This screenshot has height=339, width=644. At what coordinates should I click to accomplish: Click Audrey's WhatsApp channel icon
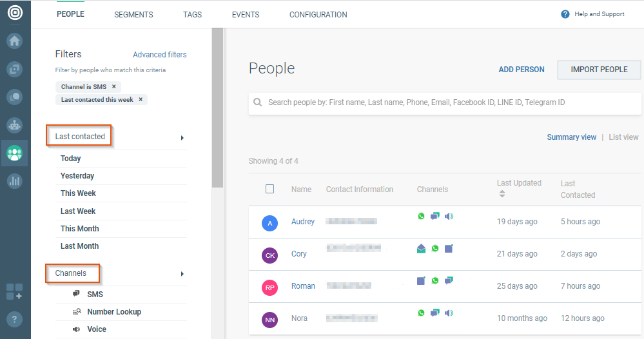[421, 217]
